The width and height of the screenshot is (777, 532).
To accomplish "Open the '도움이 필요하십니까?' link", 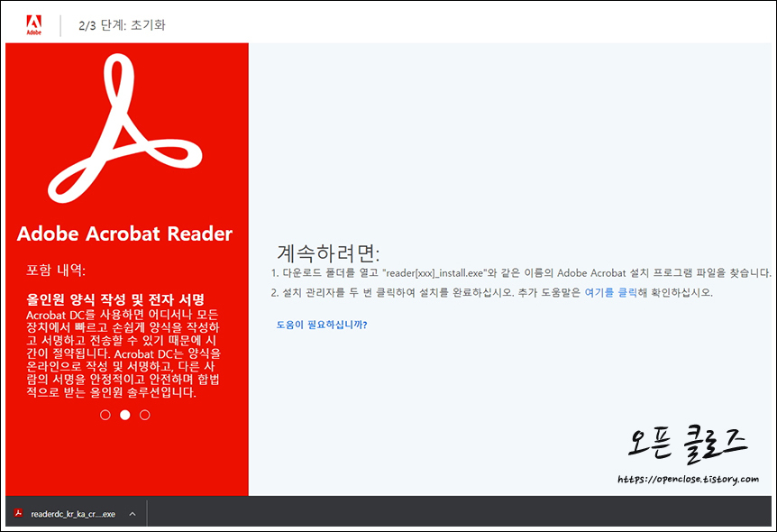I will (322, 325).
